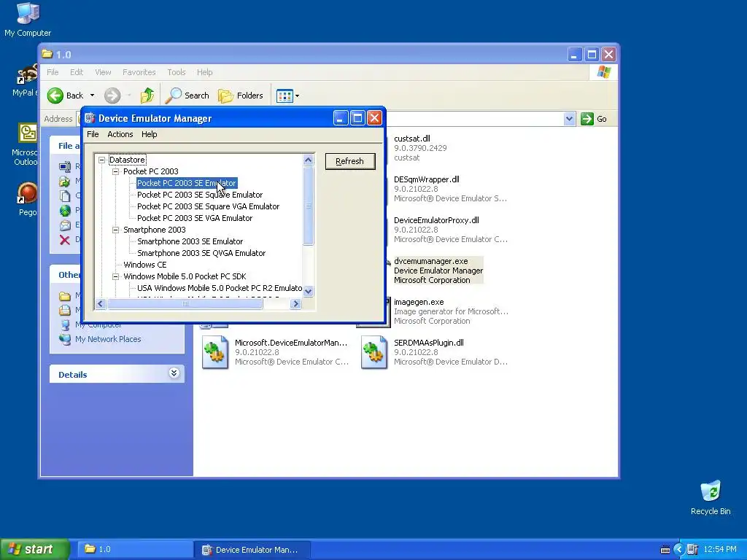The height and width of the screenshot is (560, 747).
Task: Open the Tools menu in Explorer
Action: 177,72
